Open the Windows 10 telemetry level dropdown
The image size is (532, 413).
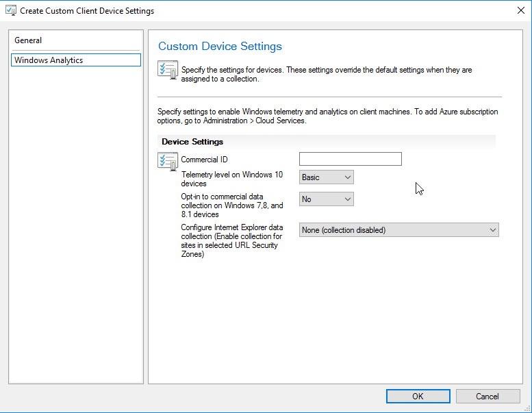(x=326, y=177)
